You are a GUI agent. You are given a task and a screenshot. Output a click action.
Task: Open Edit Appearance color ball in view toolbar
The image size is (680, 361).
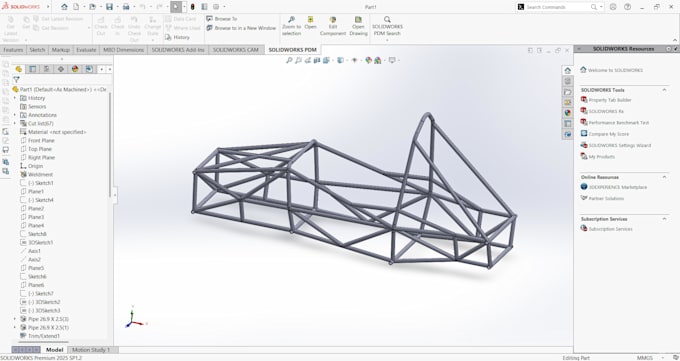click(368, 60)
